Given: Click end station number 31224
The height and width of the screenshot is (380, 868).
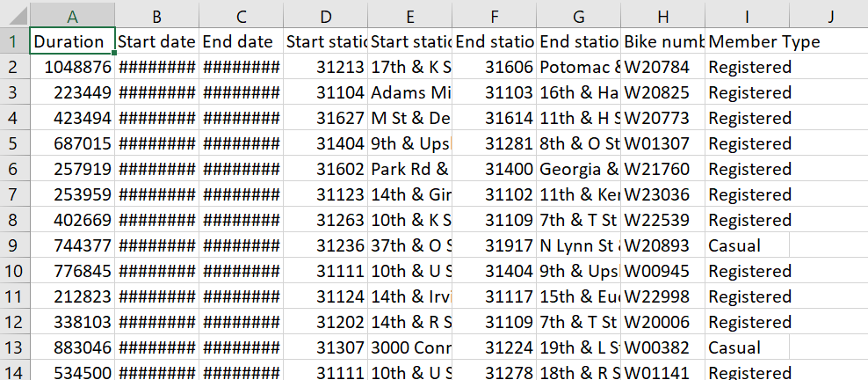Looking at the screenshot, I should (495, 347).
